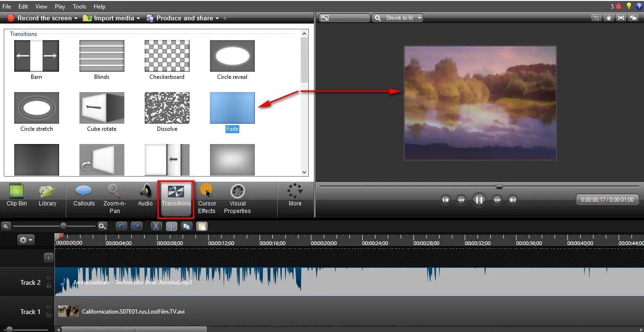Open the Library tab
Viewport: 644px width, 332px height.
pos(47,196)
